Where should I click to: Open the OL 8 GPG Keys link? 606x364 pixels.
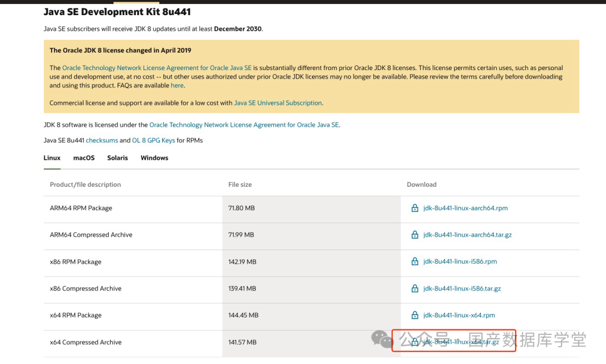click(153, 140)
